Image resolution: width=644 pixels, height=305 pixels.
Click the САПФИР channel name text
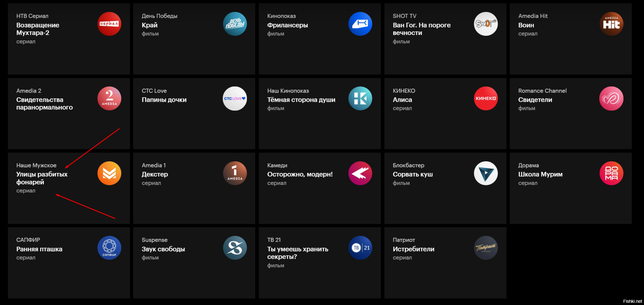pyautogui.click(x=28, y=240)
